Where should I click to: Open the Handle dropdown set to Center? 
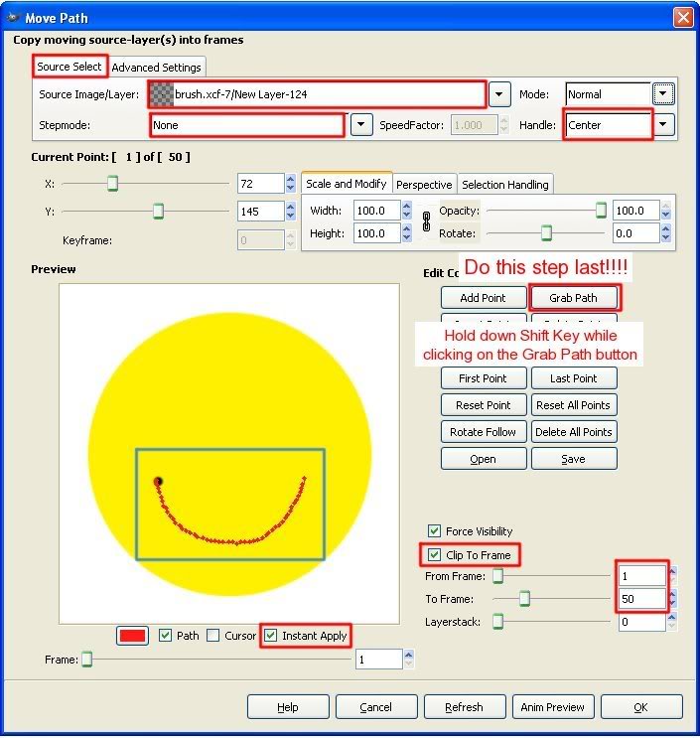coord(664,125)
